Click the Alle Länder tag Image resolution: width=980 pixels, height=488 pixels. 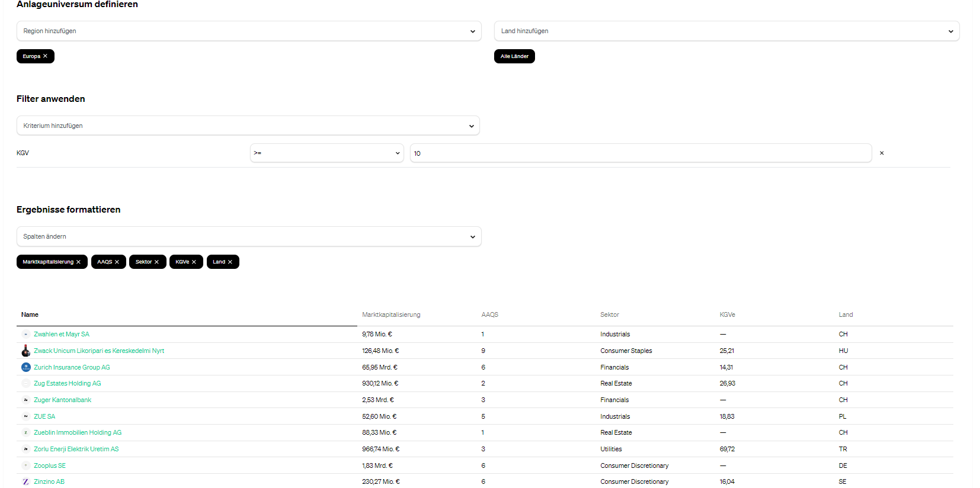514,56
